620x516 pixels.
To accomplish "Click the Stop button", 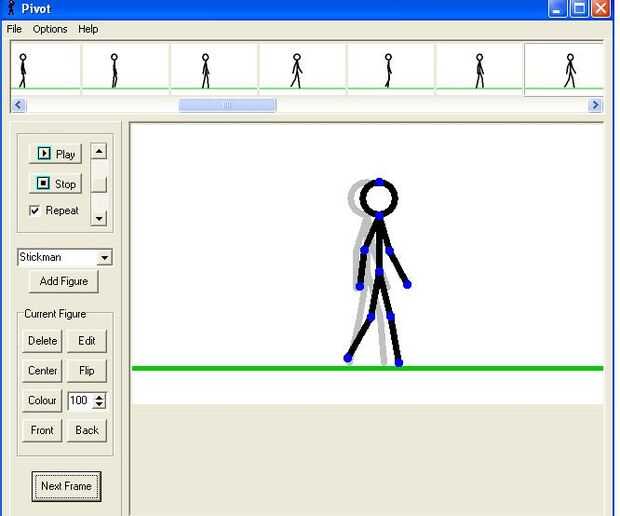I will click(x=55, y=184).
